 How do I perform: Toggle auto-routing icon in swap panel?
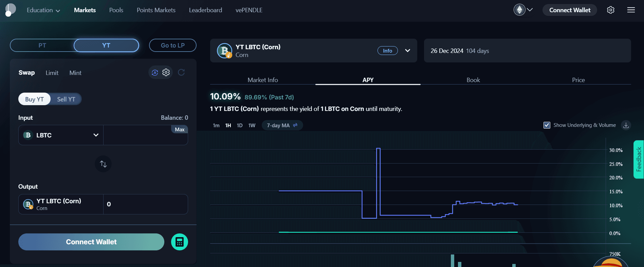[155, 73]
